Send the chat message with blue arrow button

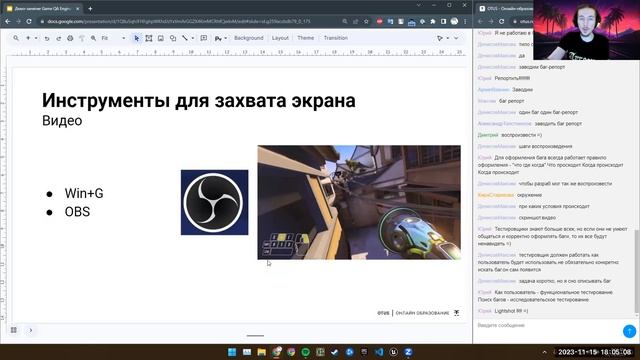(629, 331)
